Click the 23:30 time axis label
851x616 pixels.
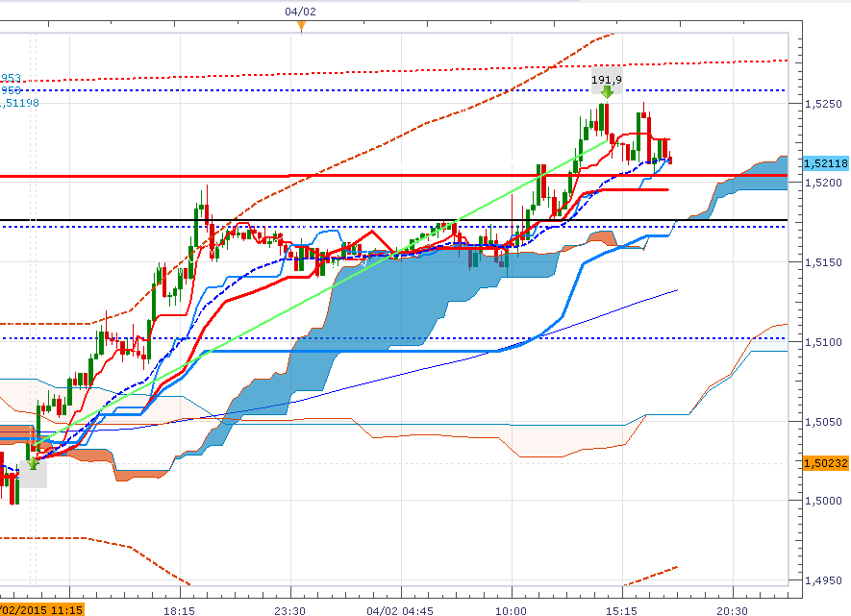(x=289, y=611)
